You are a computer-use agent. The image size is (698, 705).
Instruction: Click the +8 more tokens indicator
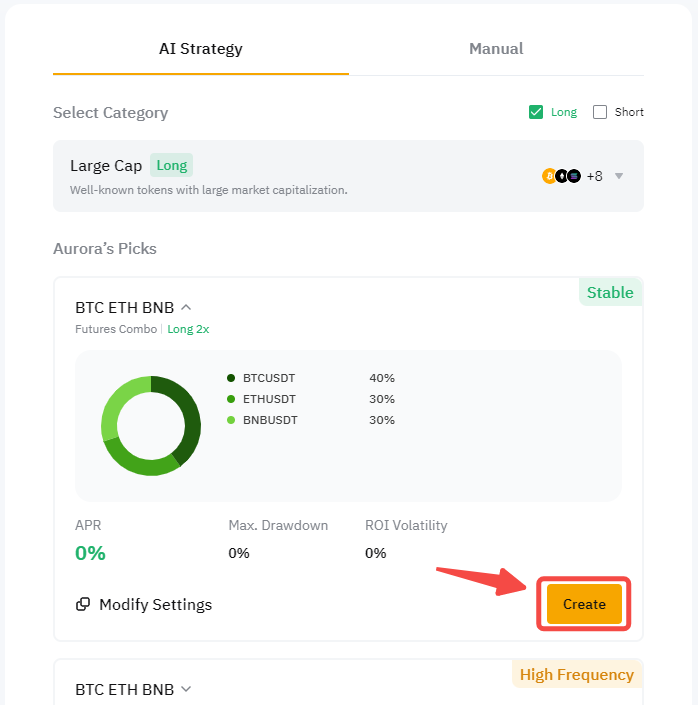pos(594,176)
